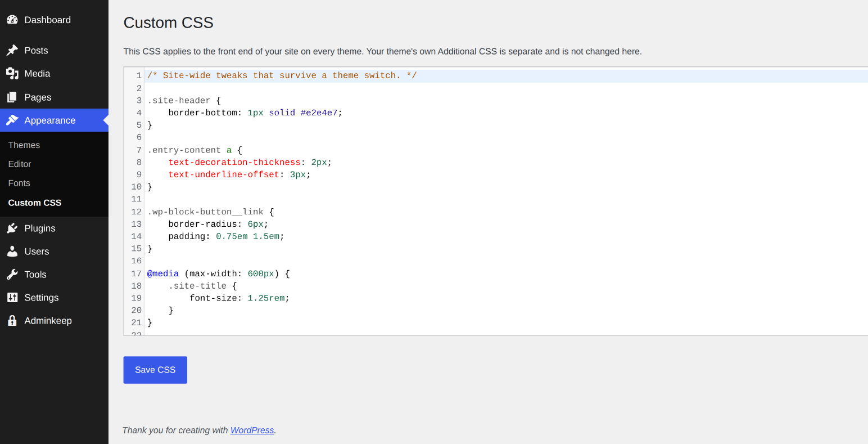Click the #e2e4e7 color value

(319, 113)
